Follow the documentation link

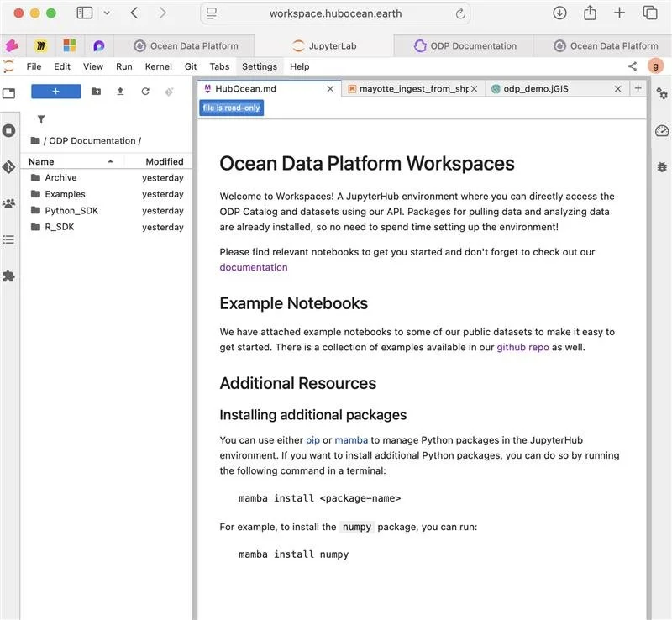pyautogui.click(x=254, y=267)
